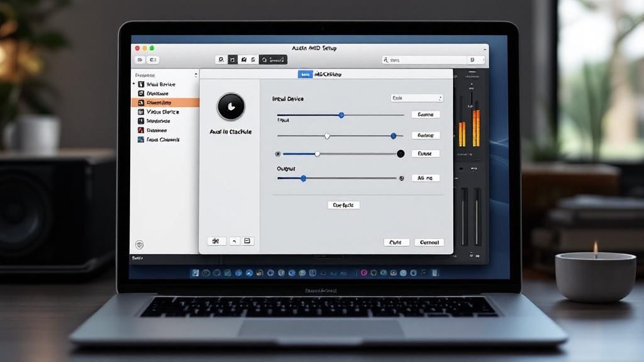Select the sidebar row with the blue picture icon
This screenshot has height=362, width=644.
(165, 140)
